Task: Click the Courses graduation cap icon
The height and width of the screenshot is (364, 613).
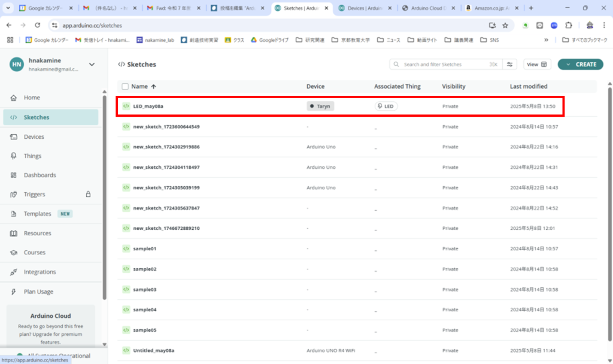Action: [13, 253]
